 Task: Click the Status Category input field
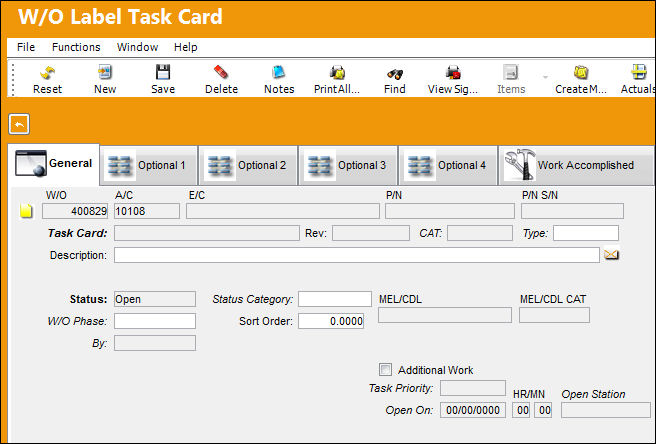pyautogui.click(x=335, y=299)
